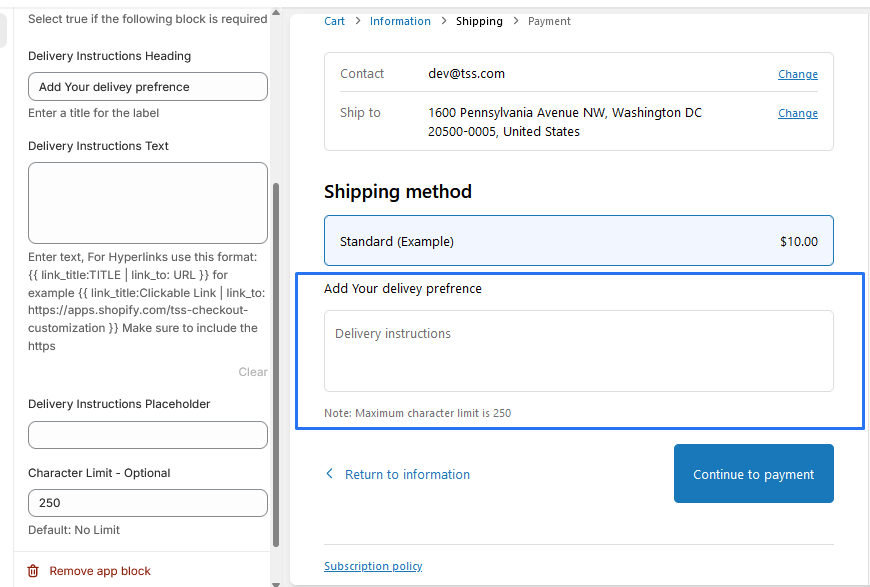Open the Subscription policy link
870x587 pixels.
point(373,566)
